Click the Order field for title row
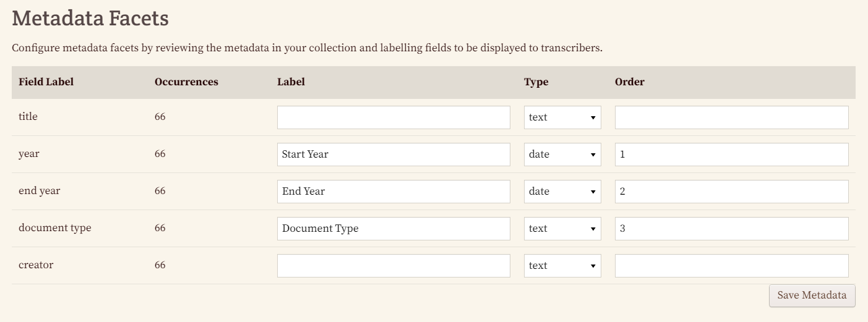Screen dimensions: 868x322 [731, 117]
